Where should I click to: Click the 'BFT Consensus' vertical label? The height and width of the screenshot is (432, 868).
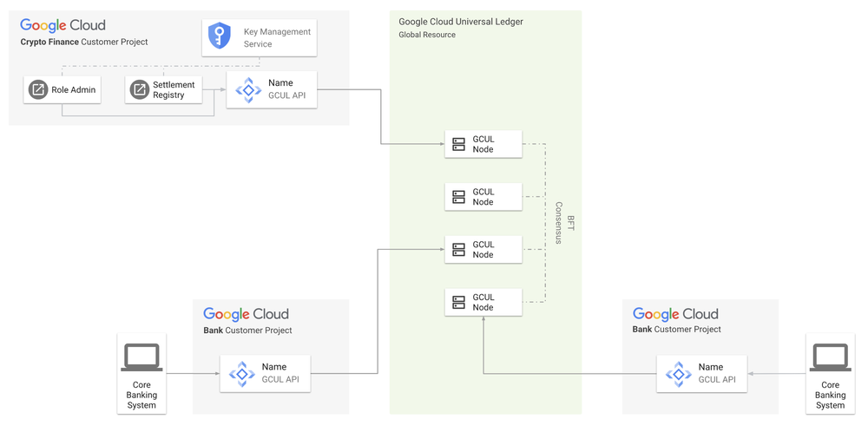[565, 223]
